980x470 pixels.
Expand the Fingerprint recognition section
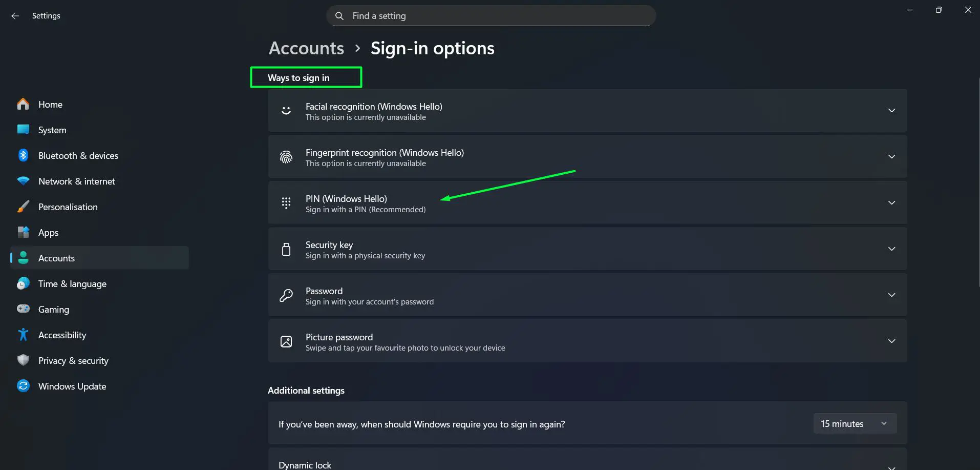pyautogui.click(x=892, y=156)
